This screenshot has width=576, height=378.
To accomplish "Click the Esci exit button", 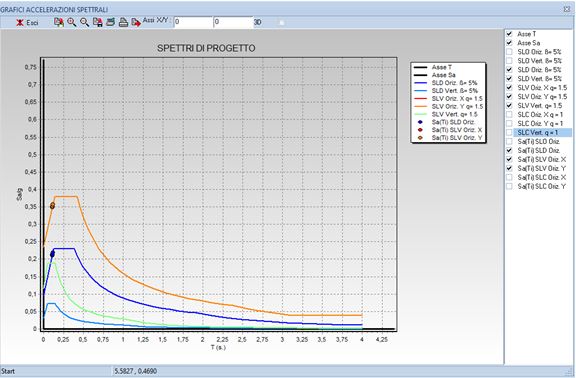I will (x=27, y=23).
